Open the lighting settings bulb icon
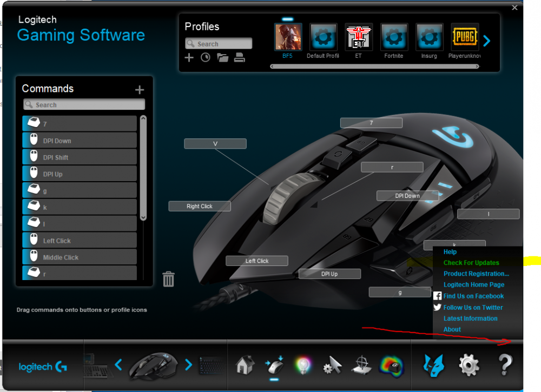Image resolution: width=541 pixels, height=392 pixels. coord(304,366)
